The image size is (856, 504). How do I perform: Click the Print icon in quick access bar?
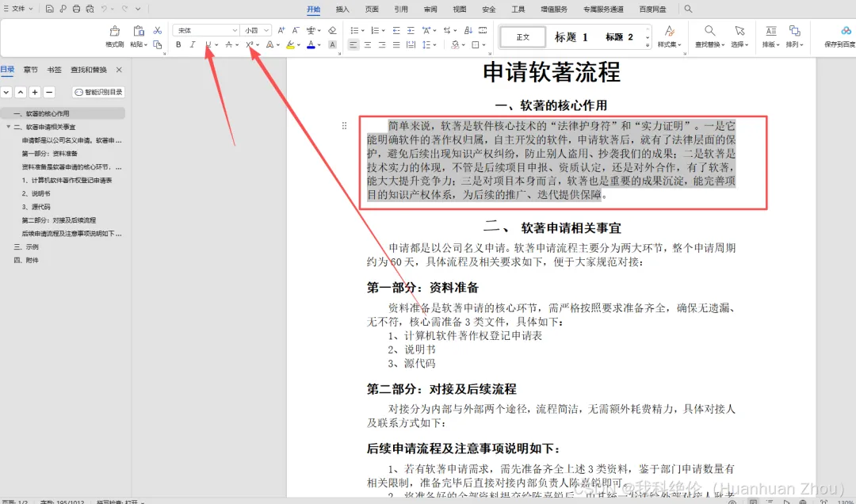point(76,9)
